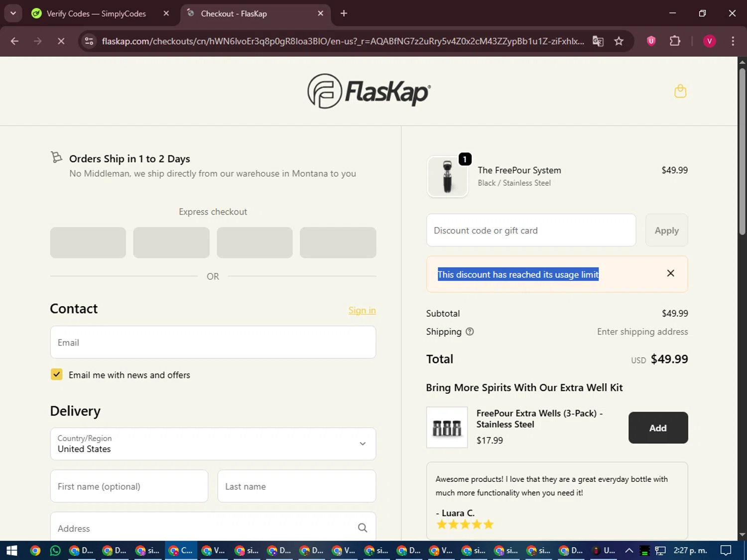Click the Discount code or gift card field

click(531, 230)
